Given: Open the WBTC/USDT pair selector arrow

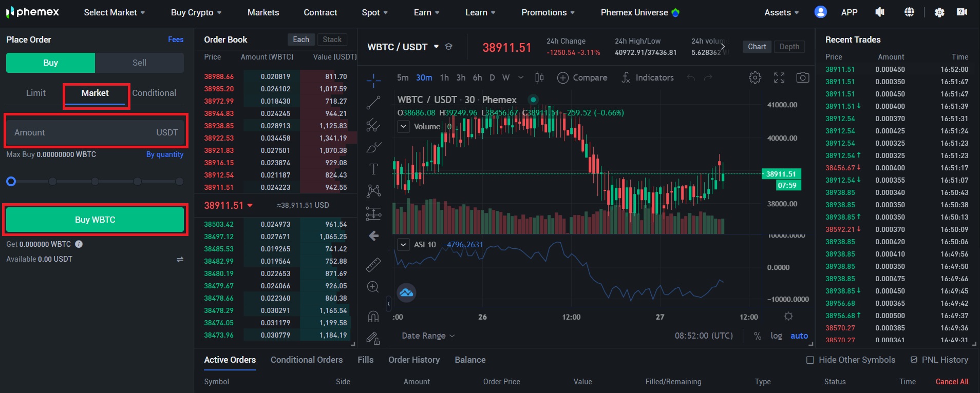Looking at the screenshot, I should pyautogui.click(x=436, y=47).
